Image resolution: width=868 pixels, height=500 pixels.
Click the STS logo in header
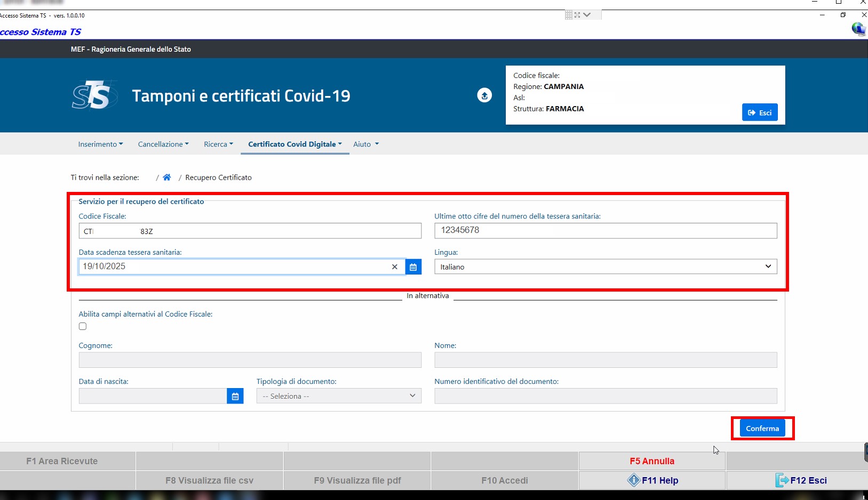[x=94, y=95]
